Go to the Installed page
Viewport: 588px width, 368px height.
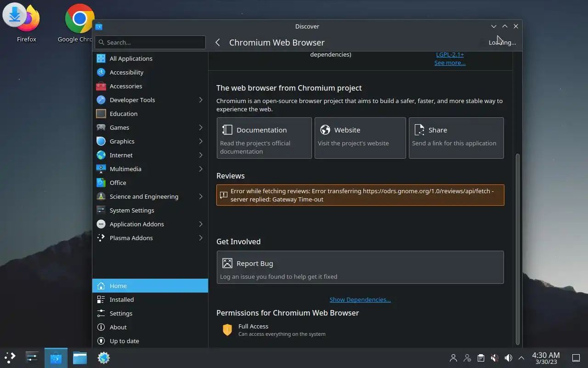pyautogui.click(x=122, y=299)
